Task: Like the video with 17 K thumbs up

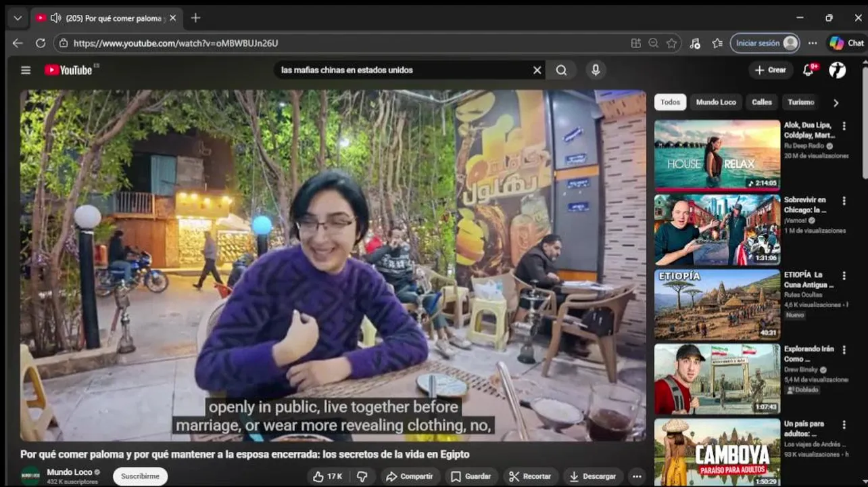Action: [328, 476]
